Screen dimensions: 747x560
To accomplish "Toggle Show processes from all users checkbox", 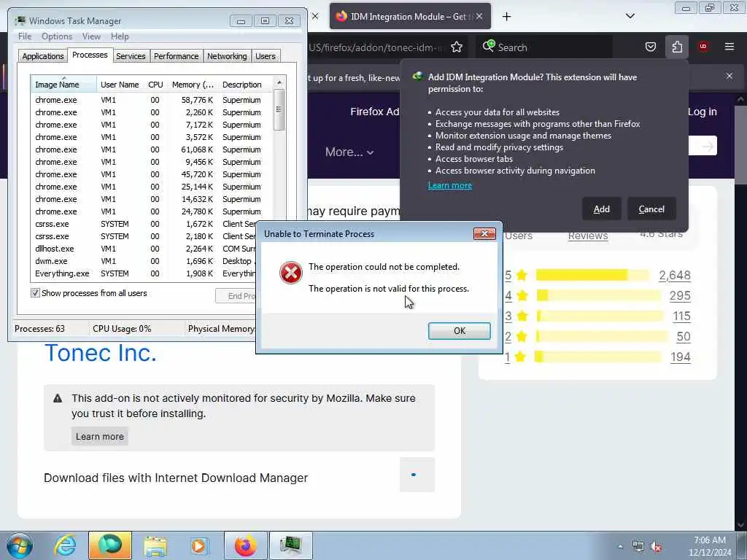I will click(35, 293).
